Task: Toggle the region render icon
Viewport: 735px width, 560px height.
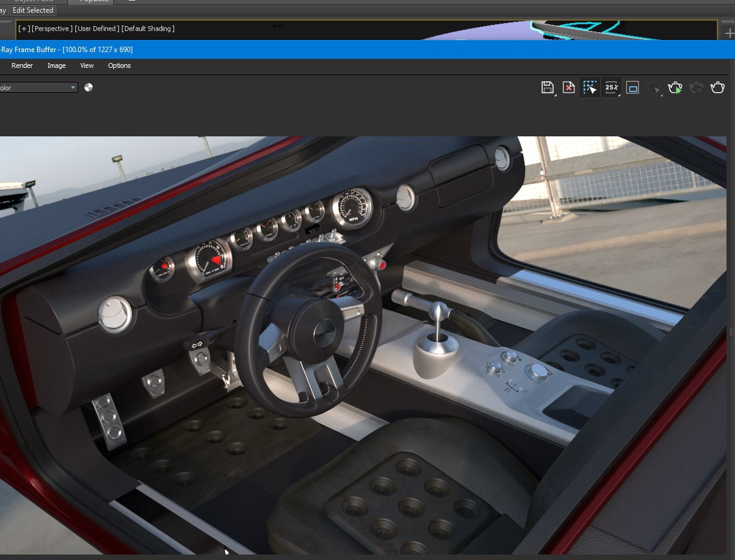Action: 633,88
